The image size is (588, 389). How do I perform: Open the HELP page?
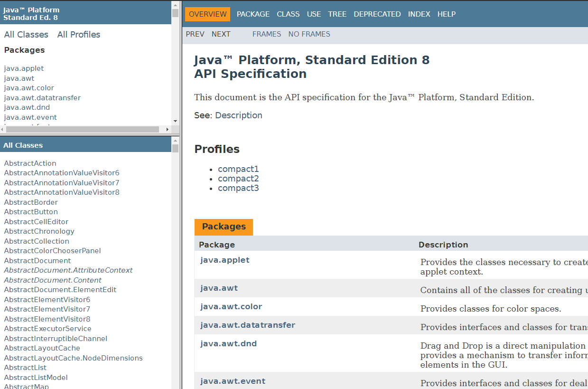click(x=447, y=14)
